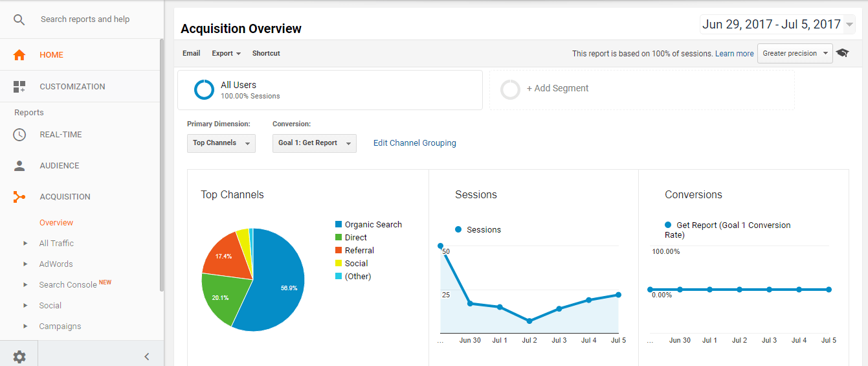The image size is (868, 366).
Task: Click the graduation cap education icon
Action: [842, 53]
